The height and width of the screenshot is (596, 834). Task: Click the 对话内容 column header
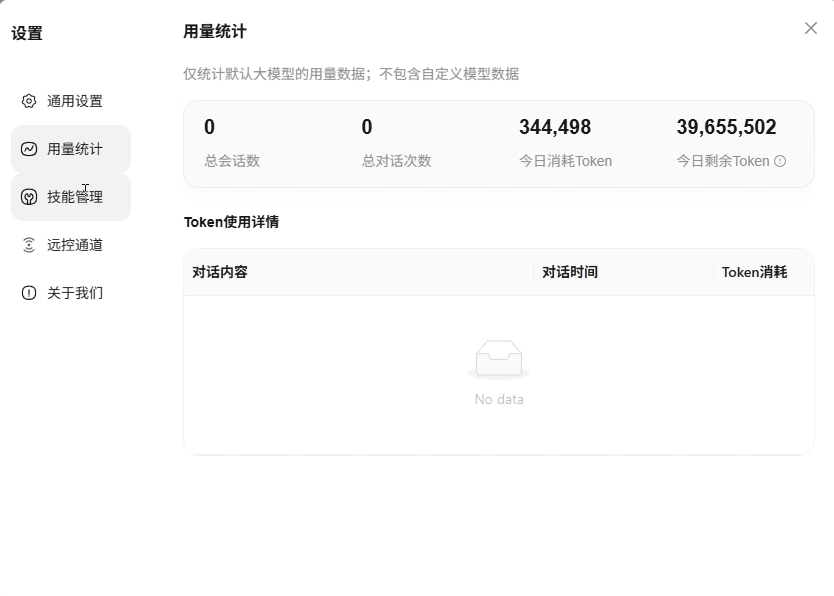[218, 271]
